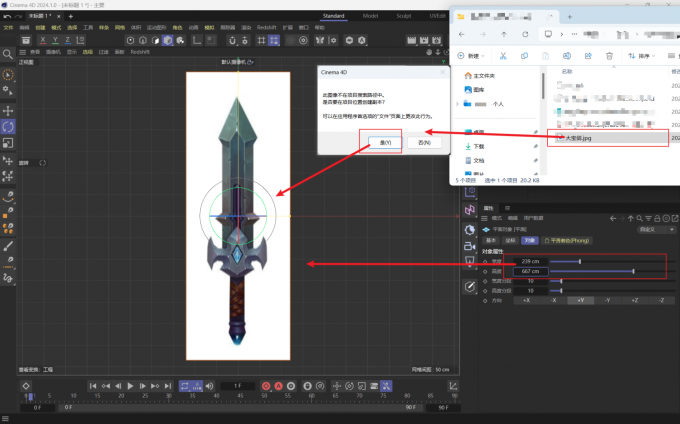The width and height of the screenshot is (680, 424).
Task: Click Yes (是) in Cinema 4D dialog
Action: point(385,143)
